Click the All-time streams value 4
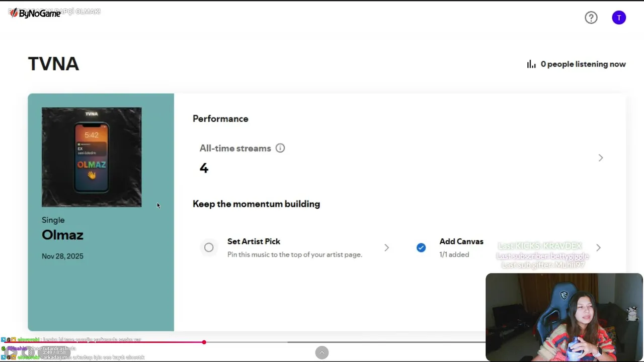644x362 pixels. pyautogui.click(x=204, y=168)
